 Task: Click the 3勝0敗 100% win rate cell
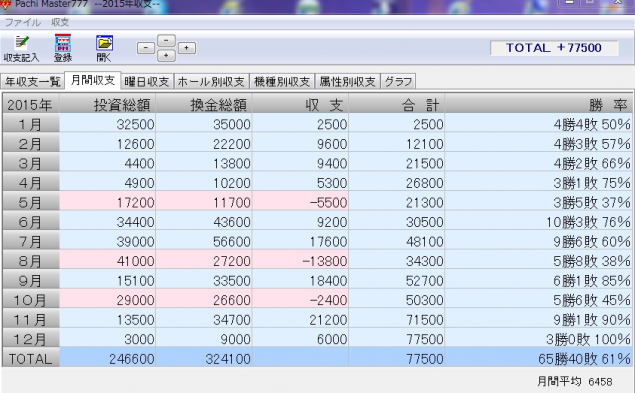click(x=538, y=339)
